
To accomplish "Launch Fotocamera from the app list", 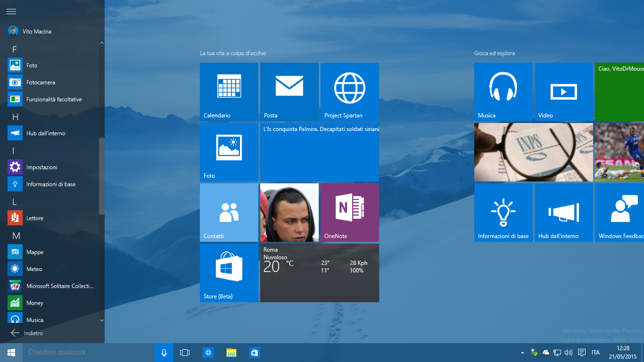I will coord(52,82).
